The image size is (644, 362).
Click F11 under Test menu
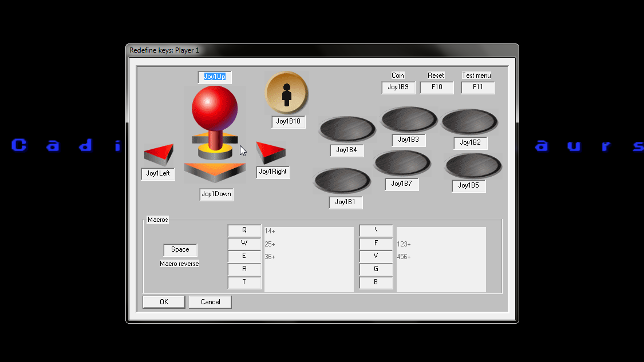(x=477, y=87)
